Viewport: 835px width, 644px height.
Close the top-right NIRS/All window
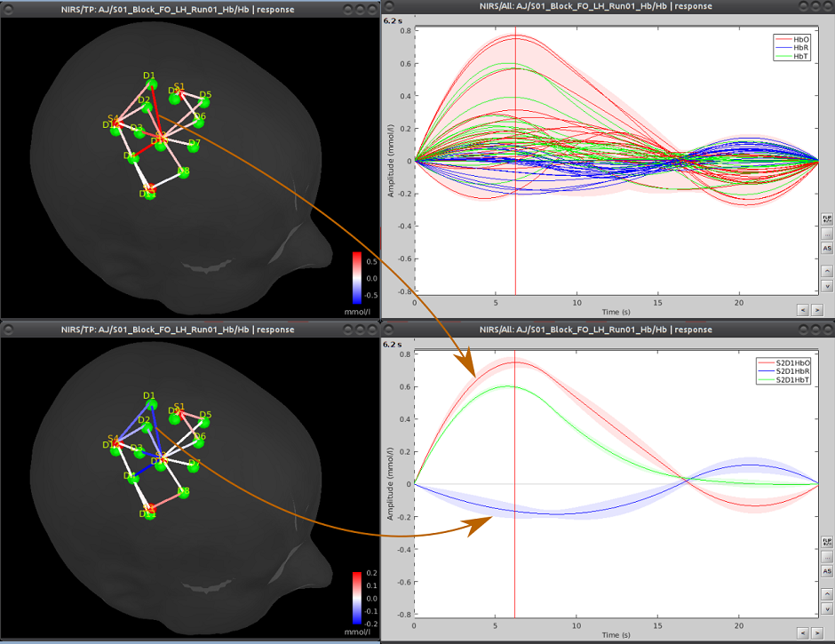coord(828,6)
